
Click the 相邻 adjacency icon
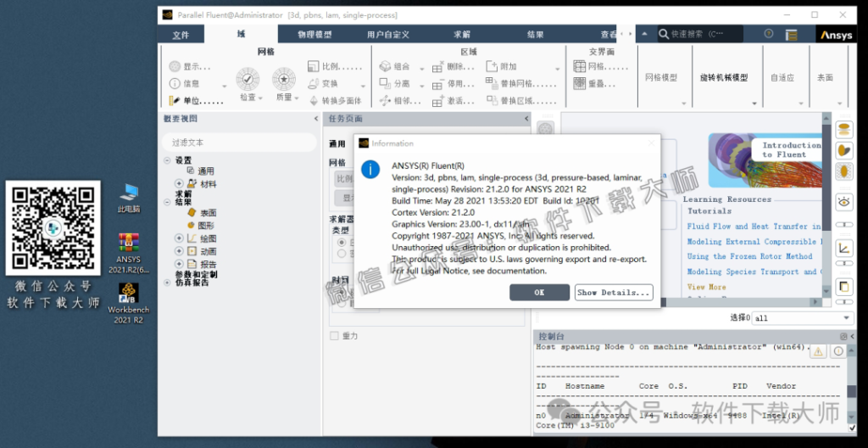(x=386, y=101)
